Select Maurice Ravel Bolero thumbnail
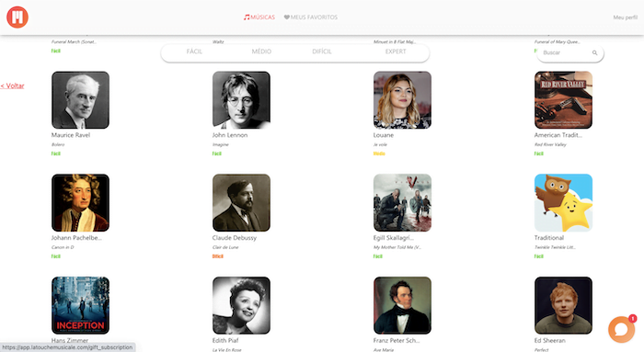This screenshot has height=352, width=644. [x=81, y=100]
